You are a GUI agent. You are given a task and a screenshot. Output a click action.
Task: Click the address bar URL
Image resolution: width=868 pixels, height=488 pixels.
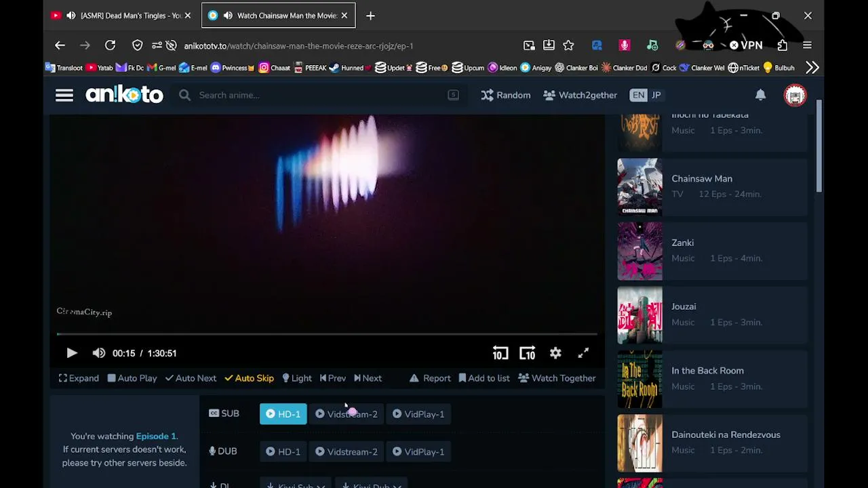point(298,46)
